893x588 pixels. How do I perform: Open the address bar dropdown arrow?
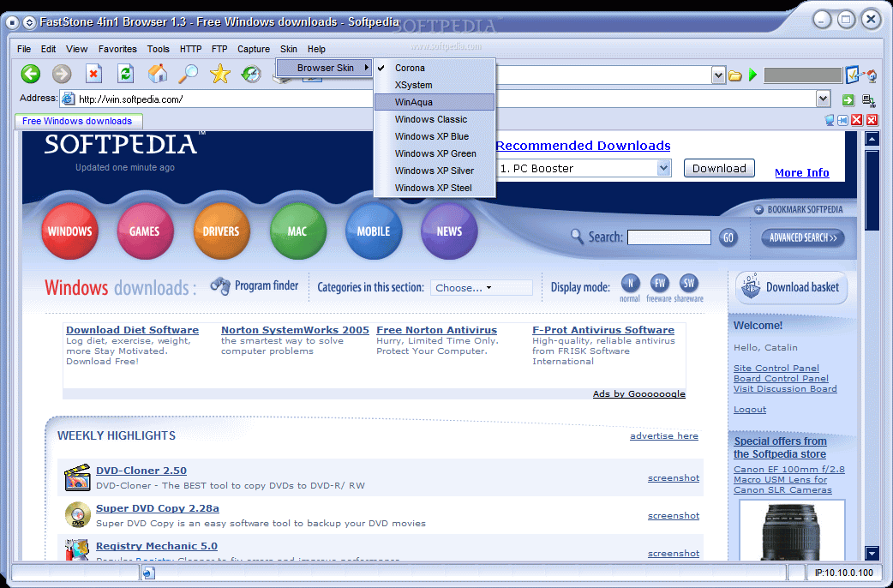coord(823,99)
